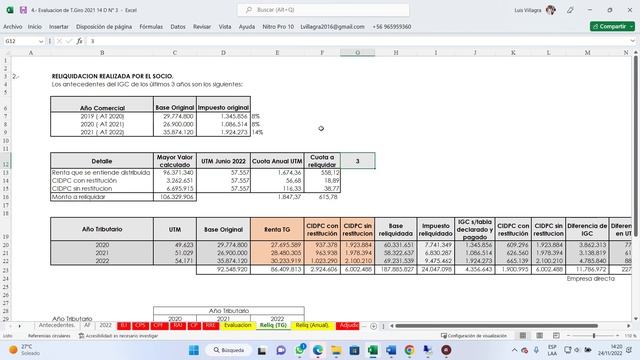Screen dimensions: 640x360
Task: Switch to Normal view icon in status bar
Action: (523, 336)
